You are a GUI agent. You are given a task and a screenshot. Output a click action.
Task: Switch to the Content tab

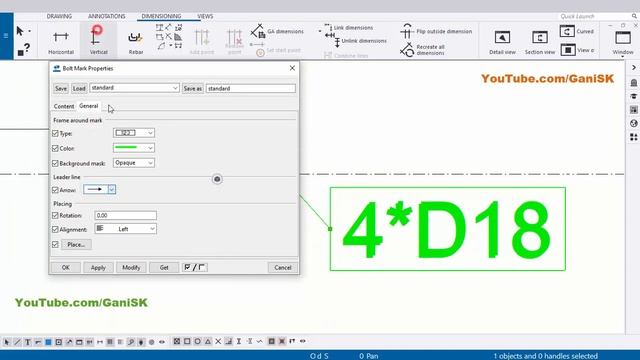(64, 106)
